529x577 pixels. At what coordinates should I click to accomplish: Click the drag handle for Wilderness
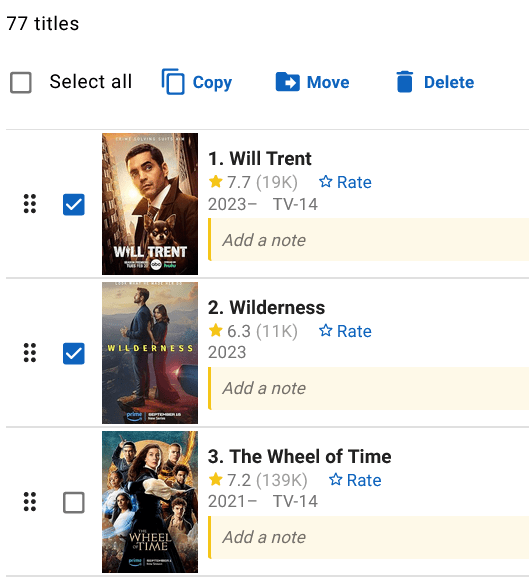click(x=30, y=353)
